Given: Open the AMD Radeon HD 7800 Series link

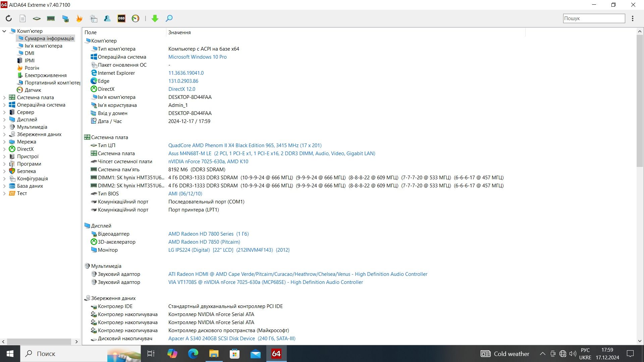Looking at the screenshot, I should (x=209, y=234).
